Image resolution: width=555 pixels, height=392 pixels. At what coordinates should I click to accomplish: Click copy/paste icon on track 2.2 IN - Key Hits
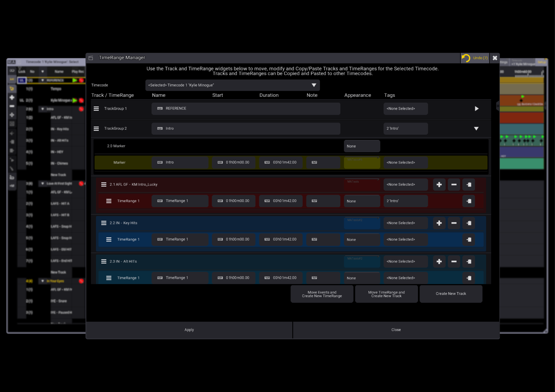[469, 223]
